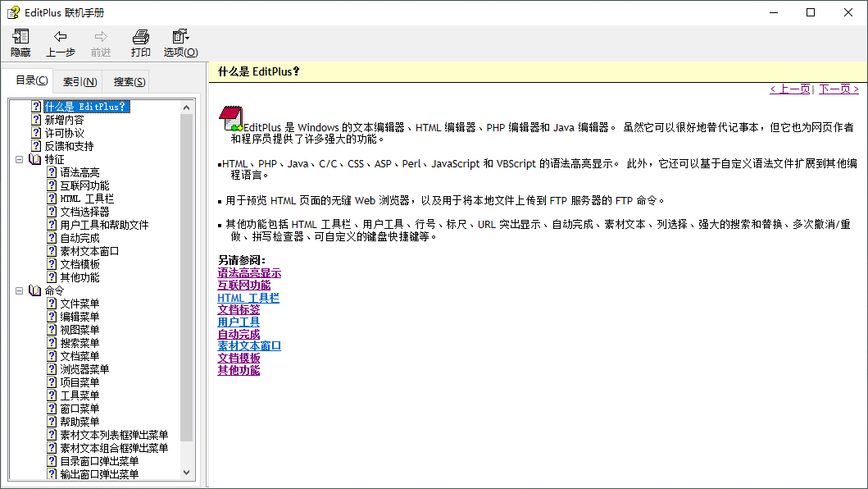Click the scrollbar down arrow in the tree pane

[x=187, y=470]
